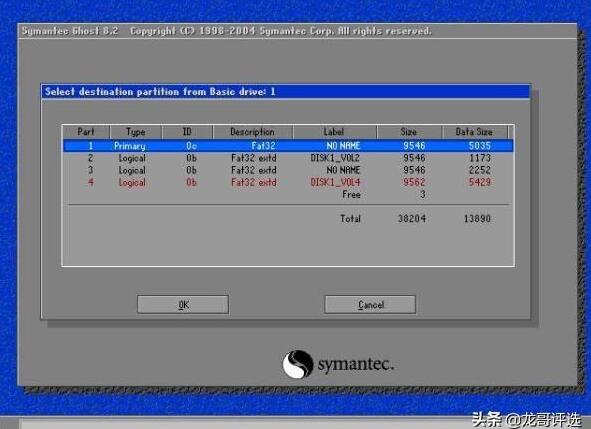Click the Total size value 38204
591x429 pixels.
pos(412,219)
